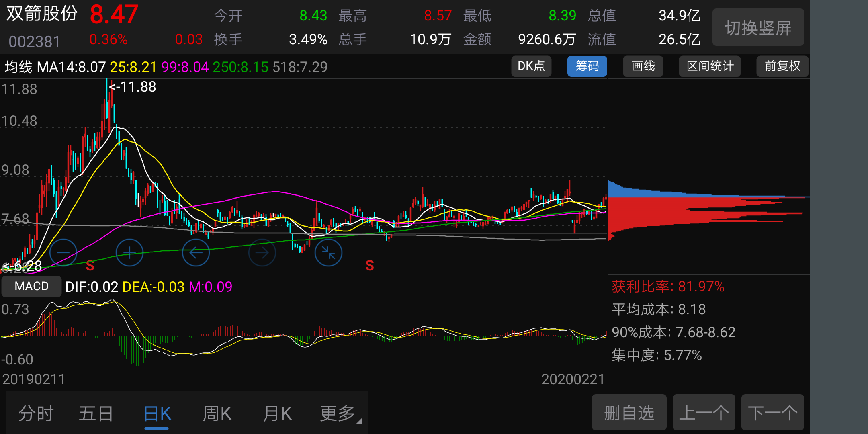Expand the 更多 period menu
The width and height of the screenshot is (868, 434).
click(x=340, y=413)
